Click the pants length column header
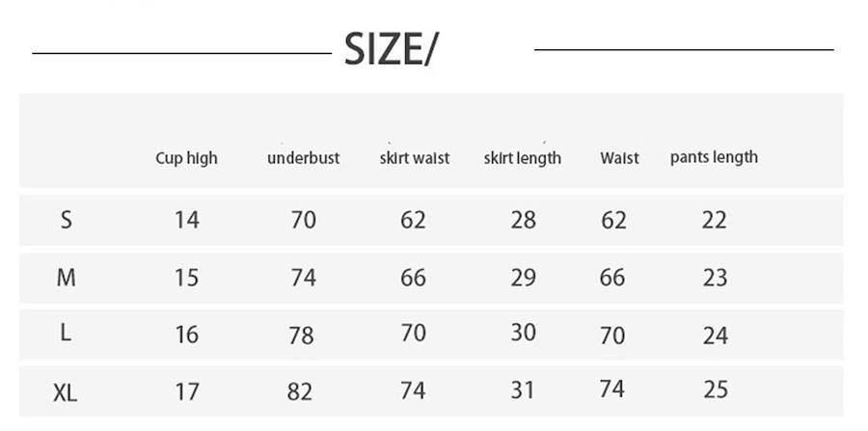The height and width of the screenshot is (431, 868). 714,157
